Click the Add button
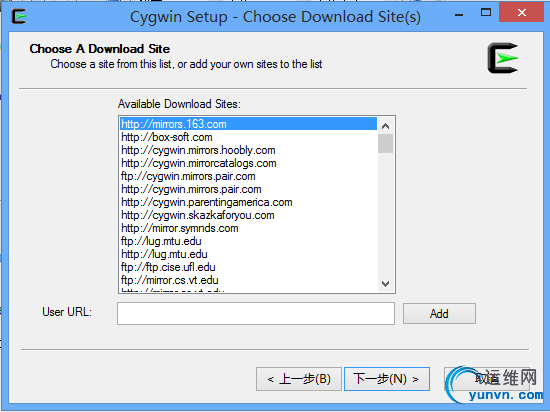The width and height of the screenshot is (550, 412). click(x=439, y=313)
